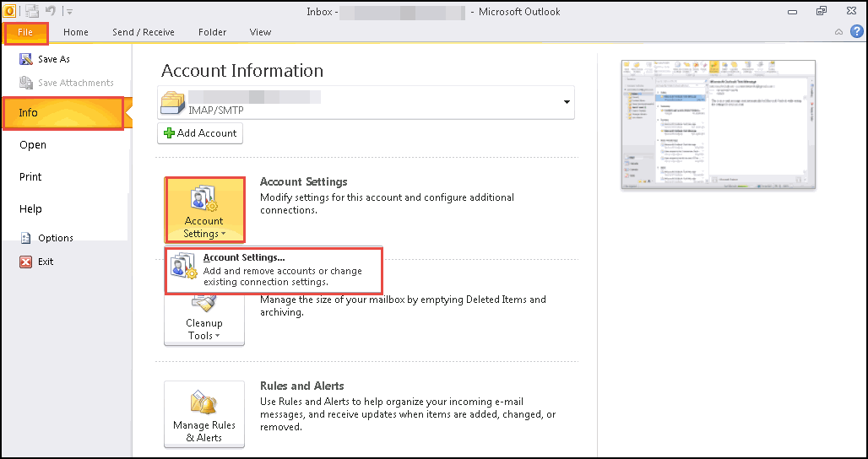Screen dimensions: 868x459
Task: Open the Cleanup Tools dropdown
Action: click(x=204, y=319)
